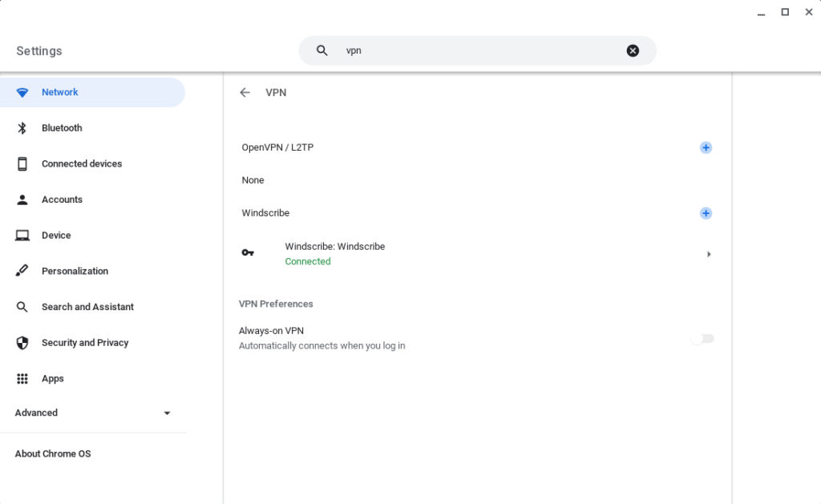Open the Network settings section
821x504 pixels.
click(x=92, y=92)
